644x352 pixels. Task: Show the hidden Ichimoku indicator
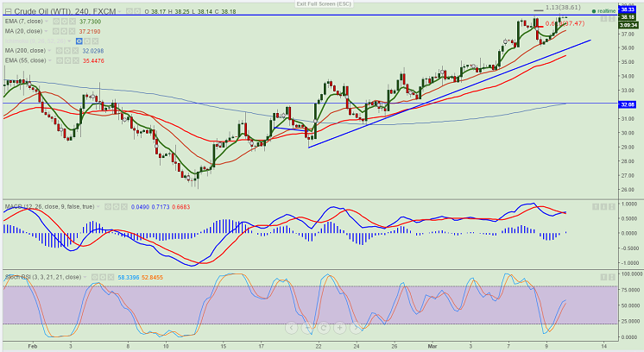[x=79, y=41]
